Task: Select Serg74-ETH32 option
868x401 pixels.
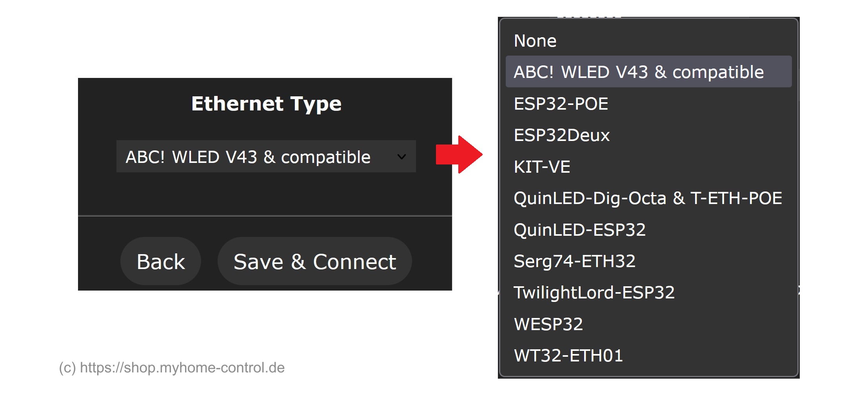Action: (648, 261)
